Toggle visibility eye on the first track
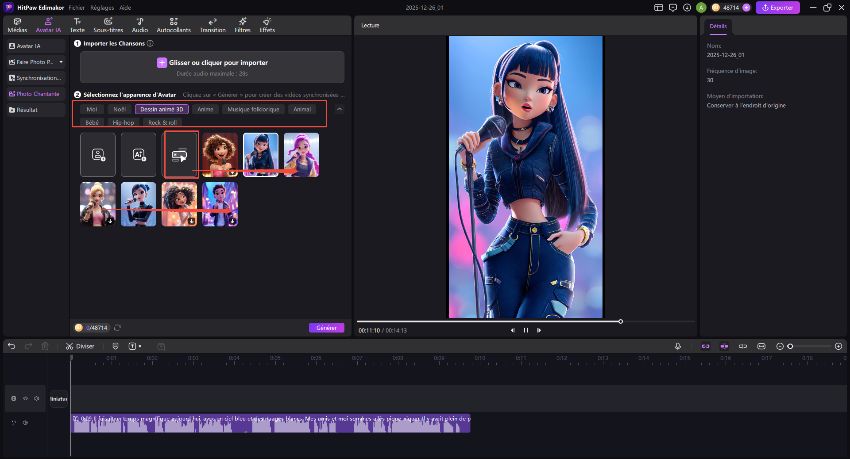850x459 pixels. point(25,398)
